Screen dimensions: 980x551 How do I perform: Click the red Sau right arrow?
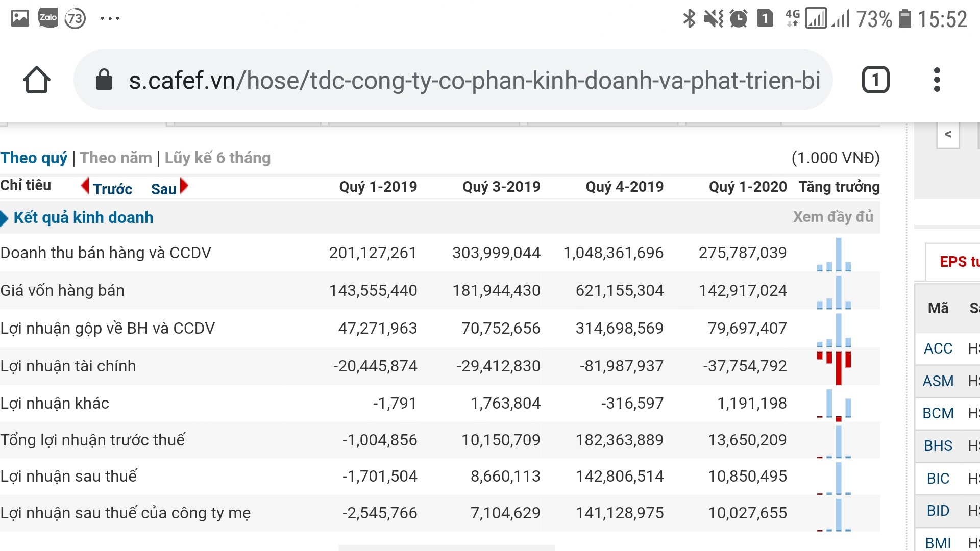pyautogui.click(x=184, y=186)
